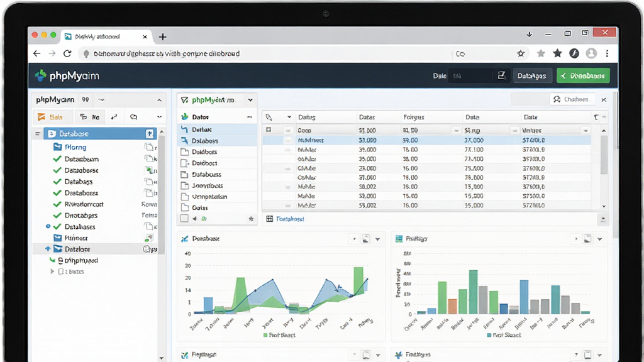Viewport: 644px width, 362px height.
Task: Click the export icon in Fhattyy chart panel
Action: pyautogui.click(x=588, y=239)
